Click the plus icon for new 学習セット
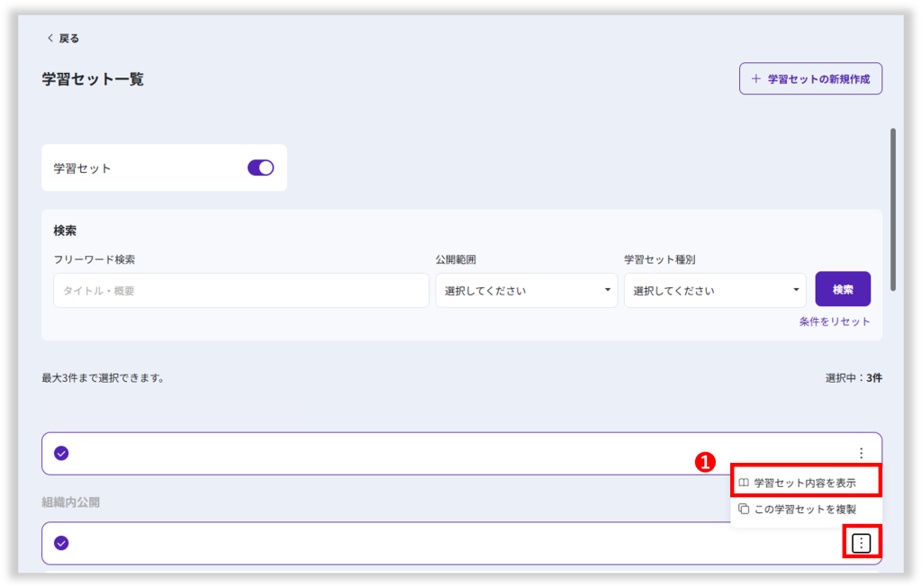 (x=755, y=79)
